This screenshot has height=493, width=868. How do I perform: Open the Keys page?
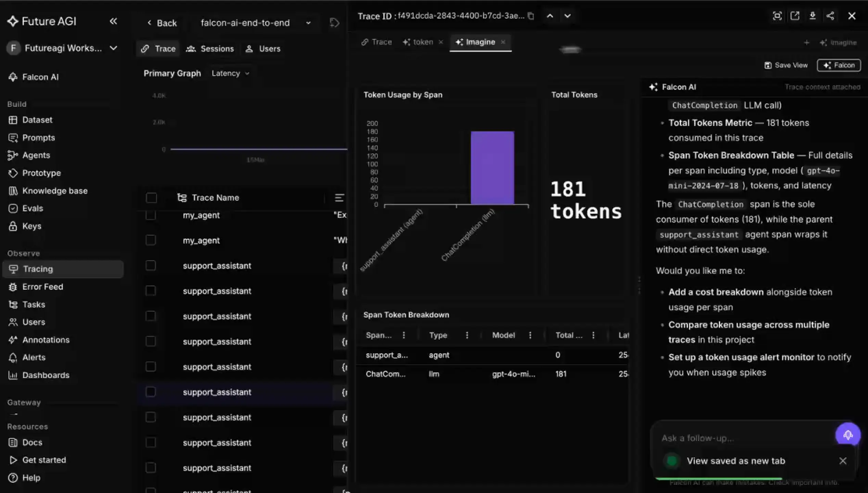coord(25,226)
